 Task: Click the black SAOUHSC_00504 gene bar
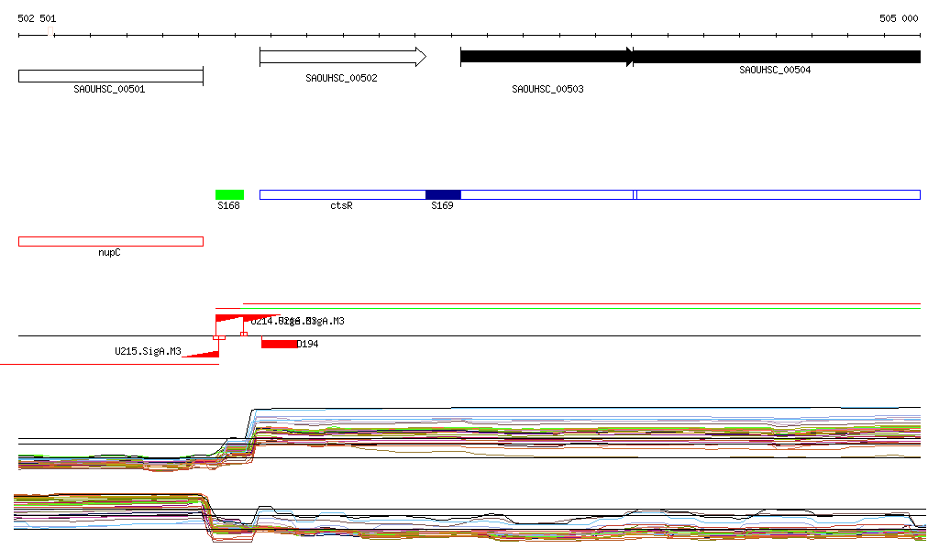tap(776, 57)
